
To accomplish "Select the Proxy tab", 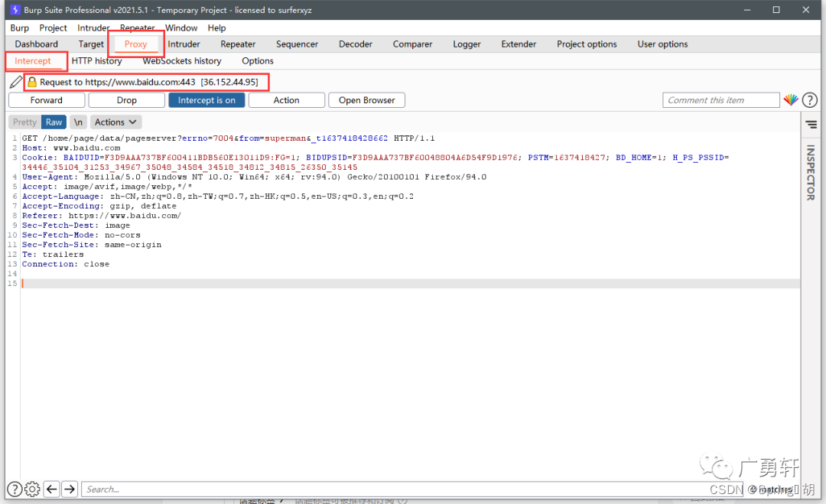I will (x=136, y=44).
